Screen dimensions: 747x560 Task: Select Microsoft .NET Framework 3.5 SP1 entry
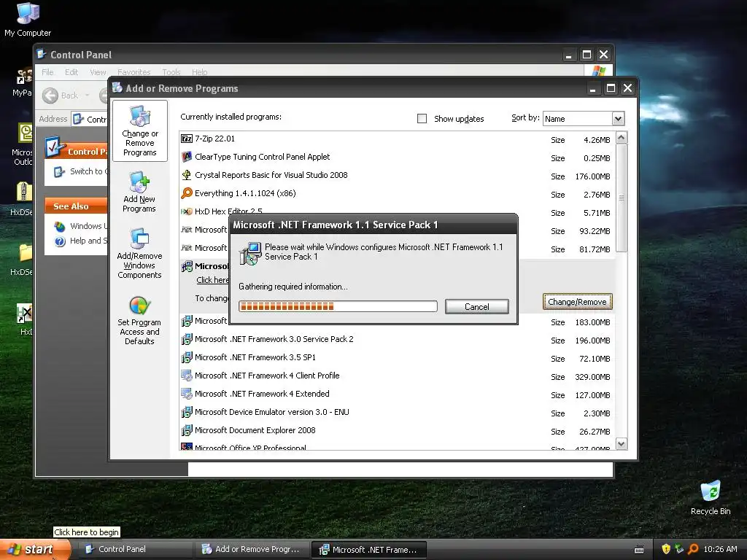pyautogui.click(x=397, y=357)
